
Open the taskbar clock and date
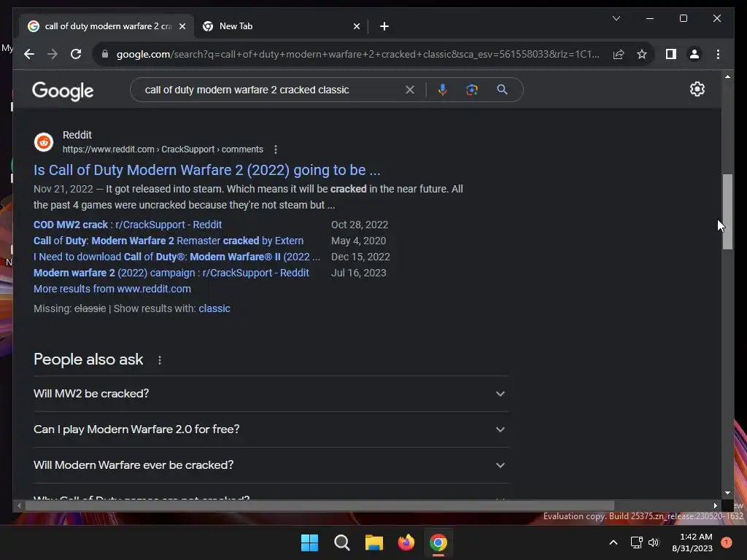(692, 542)
